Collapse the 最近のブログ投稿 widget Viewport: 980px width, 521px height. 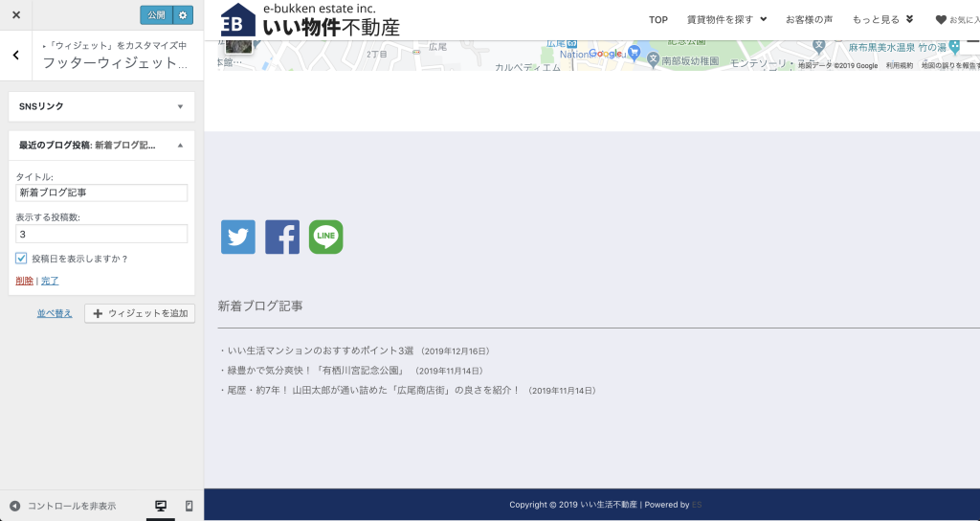coord(180,146)
